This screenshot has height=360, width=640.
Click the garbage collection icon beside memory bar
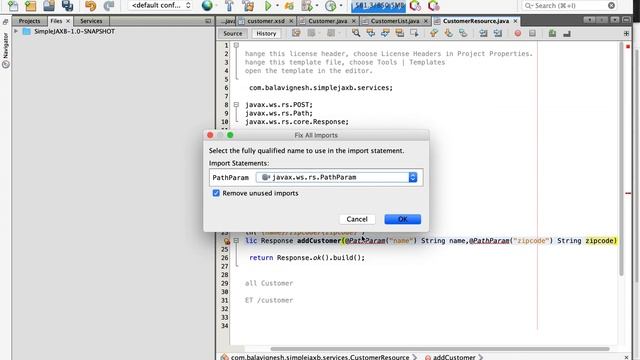[x=415, y=6]
